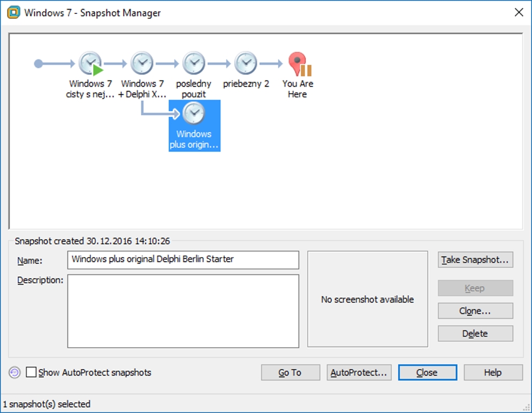532x413 pixels.
Task: Click the 'You Are Here' pin icon
Action: coord(300,64)
